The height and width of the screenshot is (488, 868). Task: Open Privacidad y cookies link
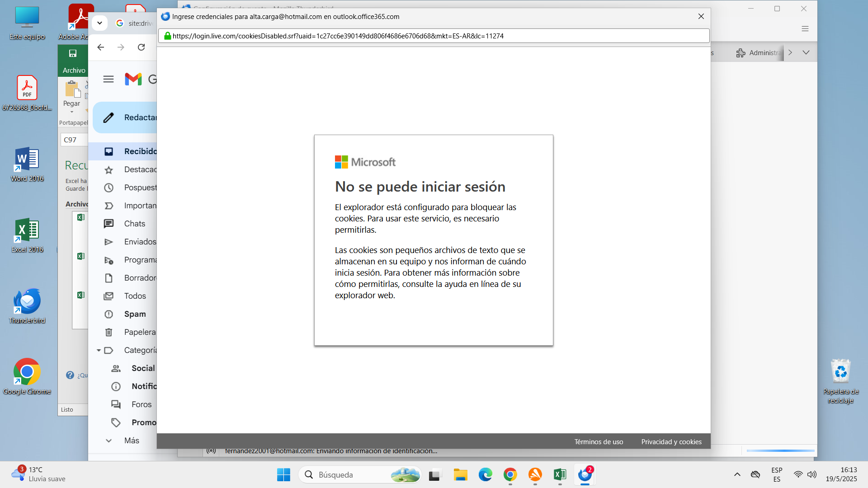point(671,441)
